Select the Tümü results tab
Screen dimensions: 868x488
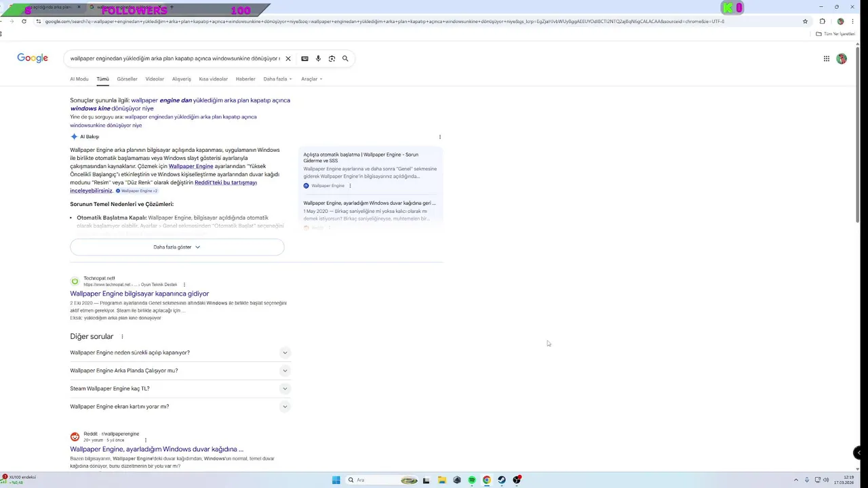coord(102,79)
